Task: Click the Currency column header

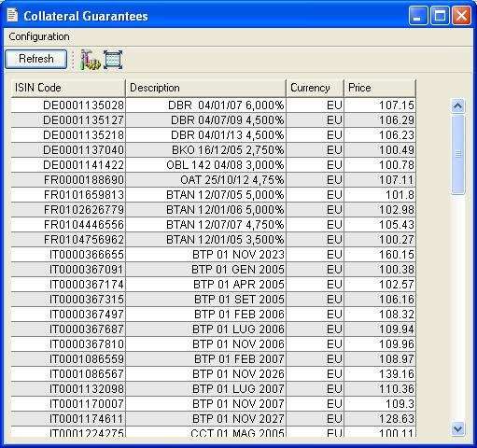Action: click(x=315, y=88)
